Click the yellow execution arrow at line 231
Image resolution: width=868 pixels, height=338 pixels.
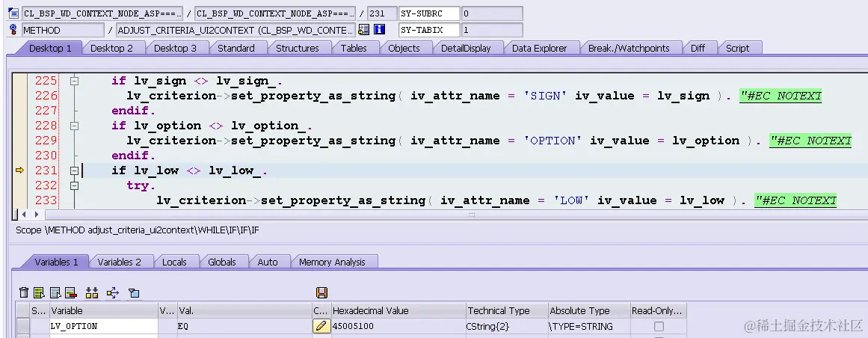point(19,170)
